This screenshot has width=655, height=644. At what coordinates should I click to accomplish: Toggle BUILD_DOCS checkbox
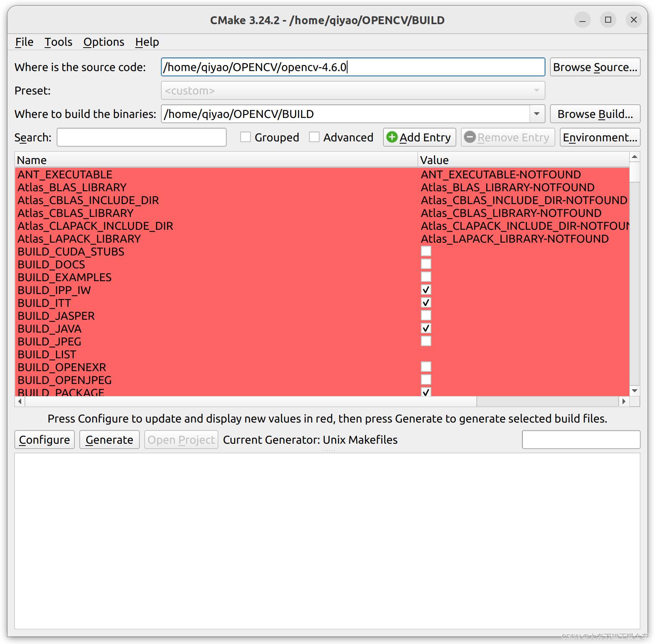[x=426, y=264]
